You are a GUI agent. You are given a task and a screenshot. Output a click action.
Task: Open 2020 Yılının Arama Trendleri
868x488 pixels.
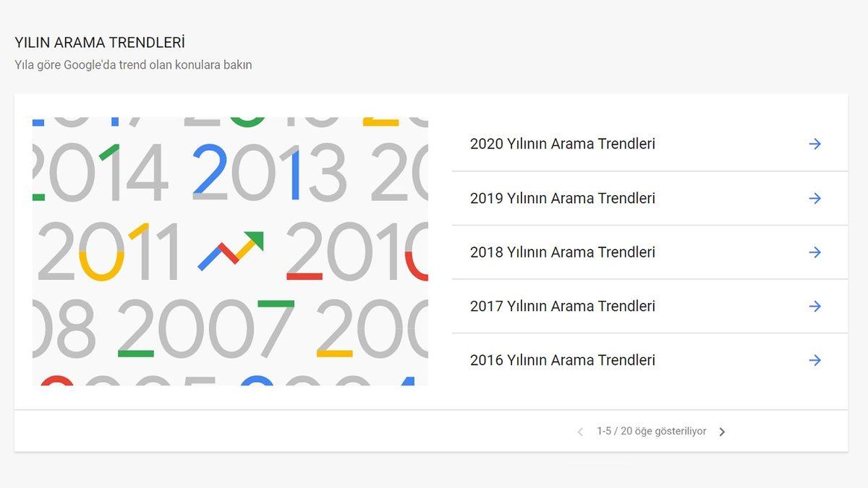(563, 143)
